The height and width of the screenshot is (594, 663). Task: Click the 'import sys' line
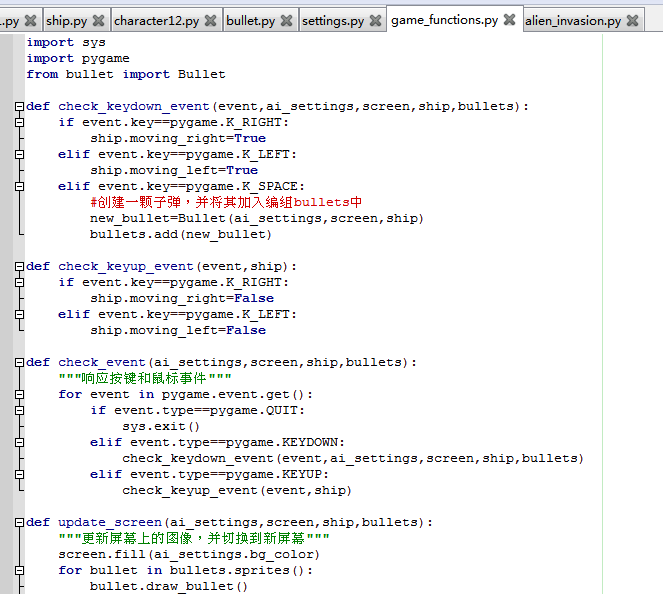coord(66,42)
